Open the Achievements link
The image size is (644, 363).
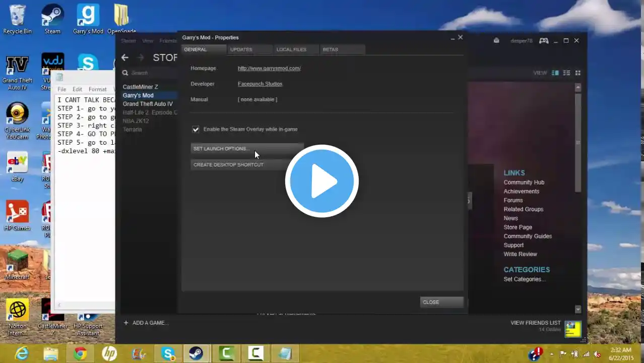click(x=522, y=192)
